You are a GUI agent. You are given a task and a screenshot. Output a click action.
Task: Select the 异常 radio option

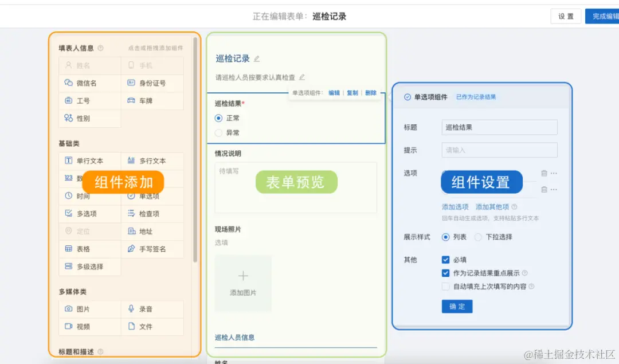(218, 133)
